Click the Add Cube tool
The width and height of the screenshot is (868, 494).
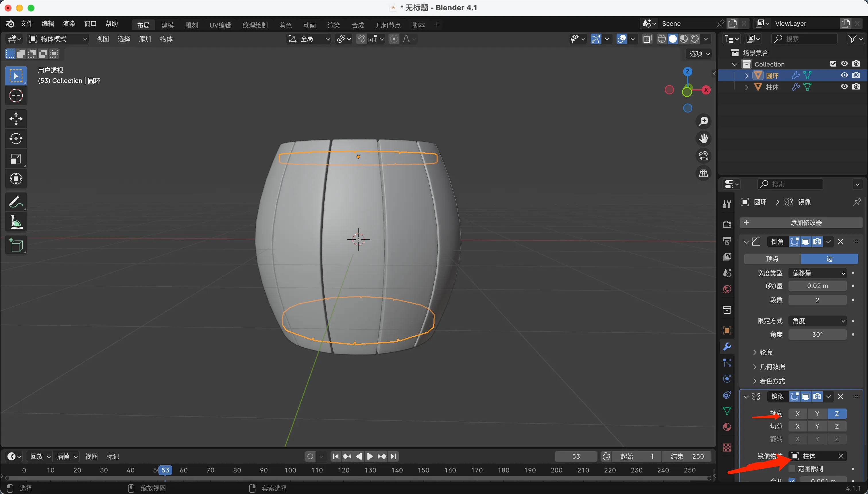(16, 245)
